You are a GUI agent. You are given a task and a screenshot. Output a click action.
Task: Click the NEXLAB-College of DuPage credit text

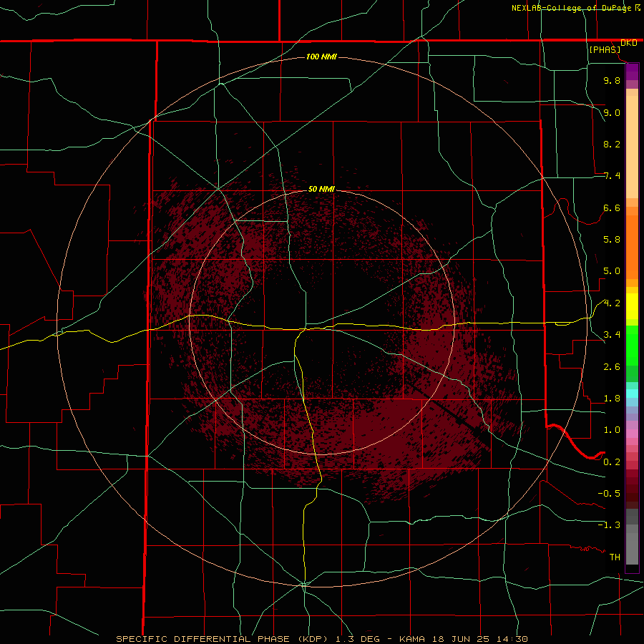coord(571,8)
